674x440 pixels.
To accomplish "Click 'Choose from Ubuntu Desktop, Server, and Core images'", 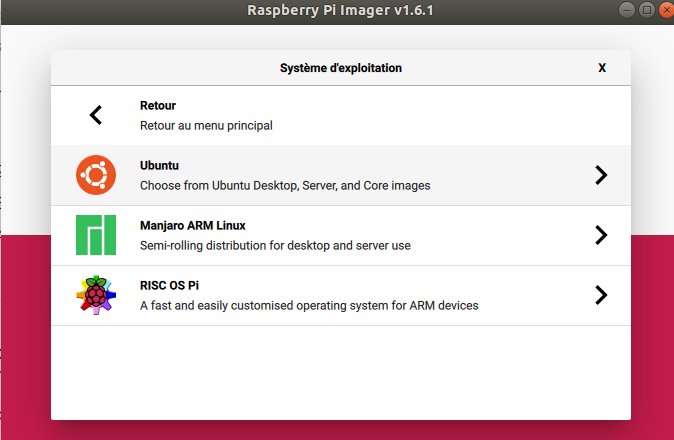I will click(x=285, y=186).
